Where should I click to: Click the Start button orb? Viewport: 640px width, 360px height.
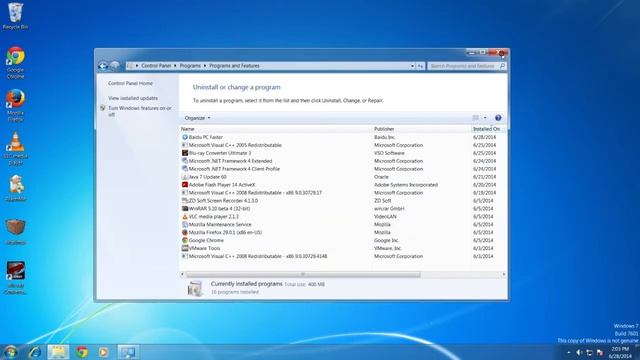10,352
